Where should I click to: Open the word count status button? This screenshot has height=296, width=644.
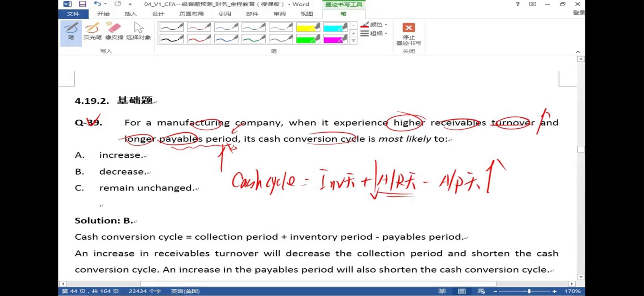point(145,291)
